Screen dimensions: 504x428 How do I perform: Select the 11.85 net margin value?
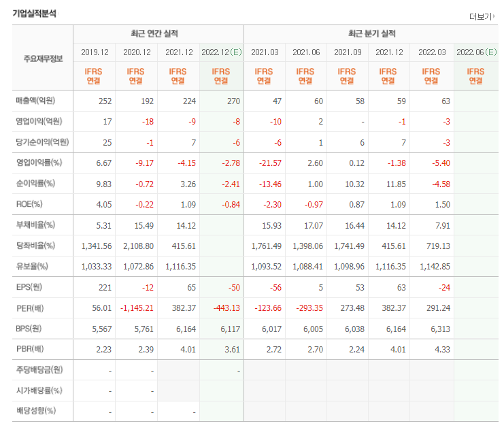click(x=396, y=184)
